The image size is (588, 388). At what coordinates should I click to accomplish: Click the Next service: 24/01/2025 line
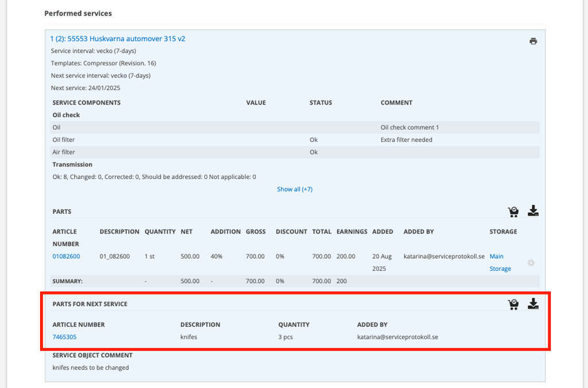(x=86, y=88)
